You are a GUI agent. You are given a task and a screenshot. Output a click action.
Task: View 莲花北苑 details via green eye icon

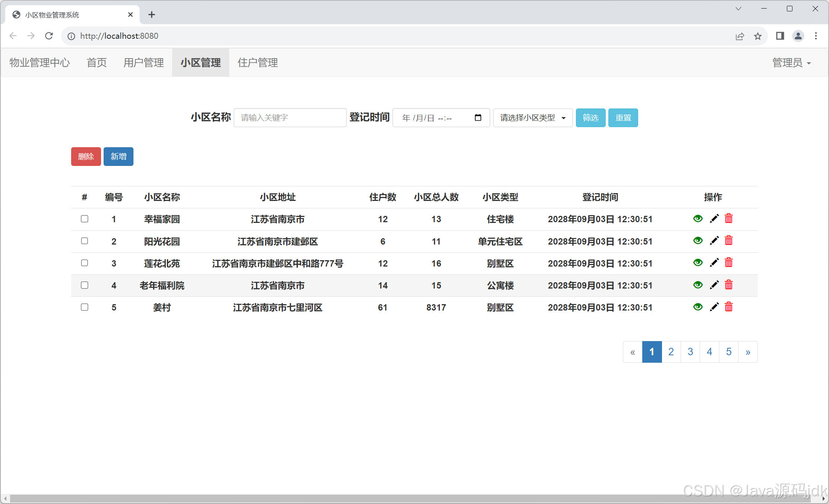point(698,263)
